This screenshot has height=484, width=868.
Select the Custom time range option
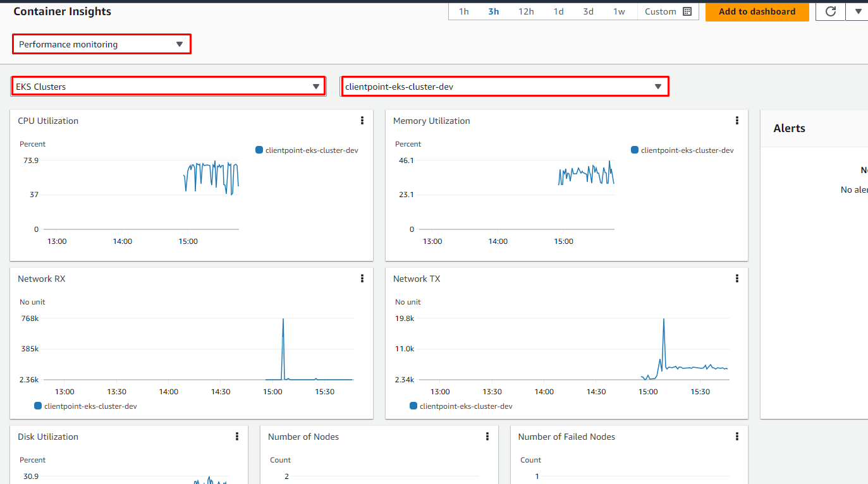point(660,11)
